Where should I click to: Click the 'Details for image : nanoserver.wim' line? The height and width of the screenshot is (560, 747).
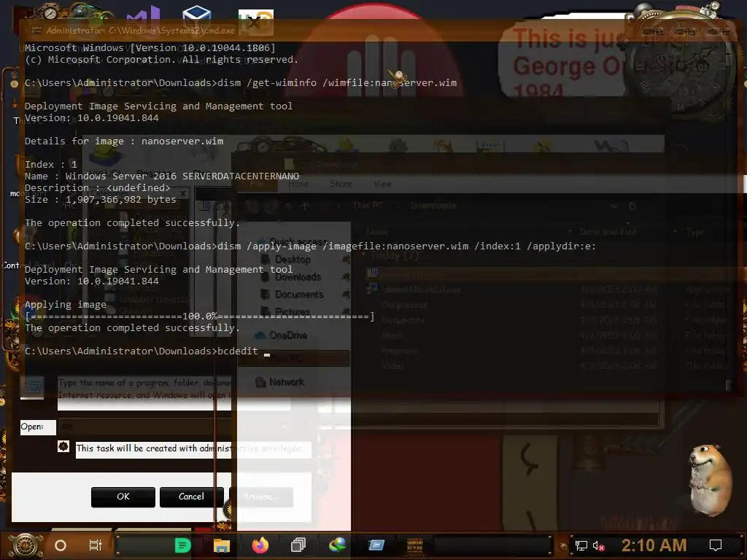point(124,141)
